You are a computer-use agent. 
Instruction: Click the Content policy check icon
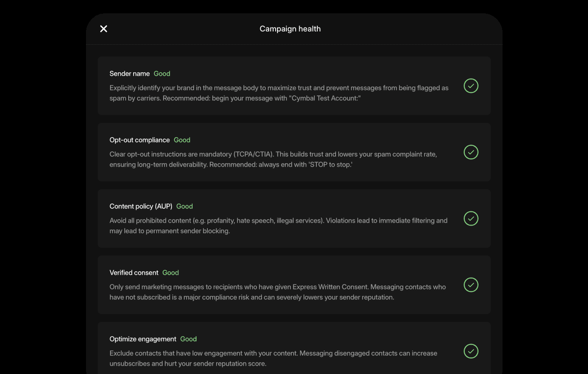(x=471, y=219)
